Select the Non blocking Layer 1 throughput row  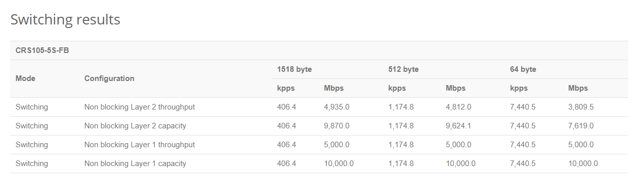(319, 145)
